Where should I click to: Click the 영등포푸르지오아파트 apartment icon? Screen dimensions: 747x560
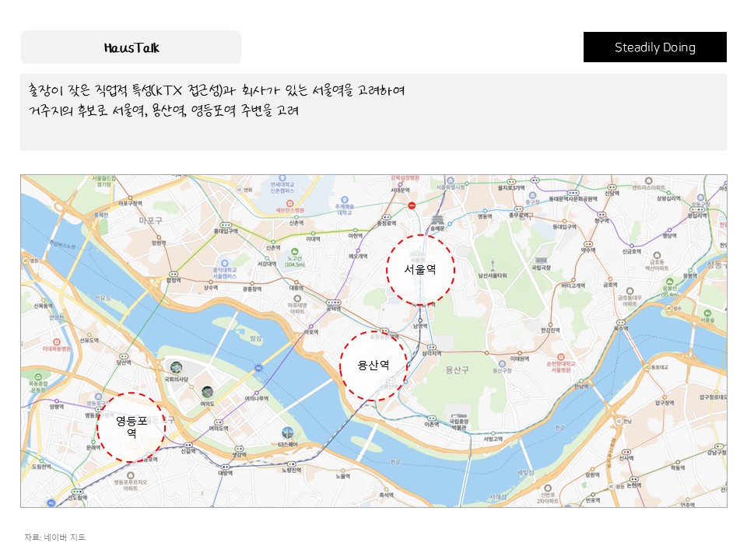tap(130, 475)
